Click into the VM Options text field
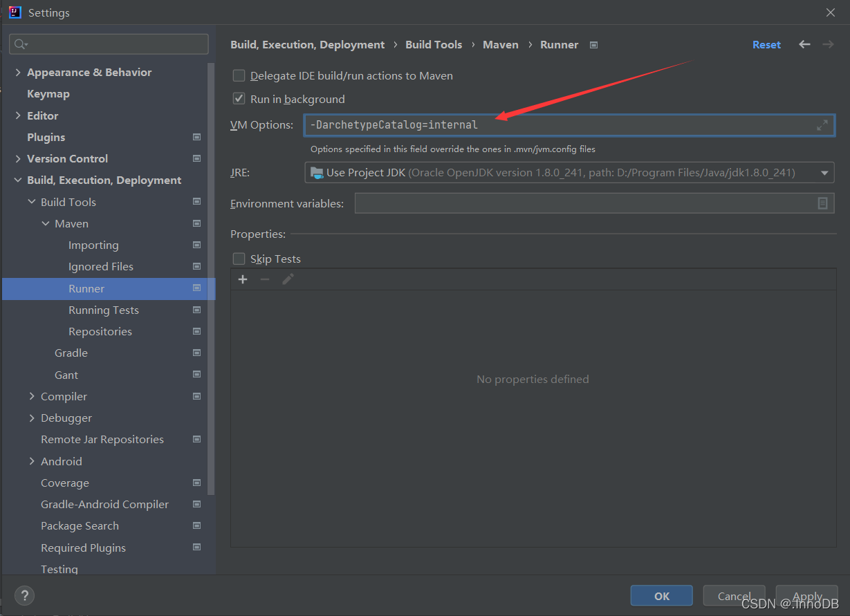This screenshot has height=616, width=850. tap(569, 125)
